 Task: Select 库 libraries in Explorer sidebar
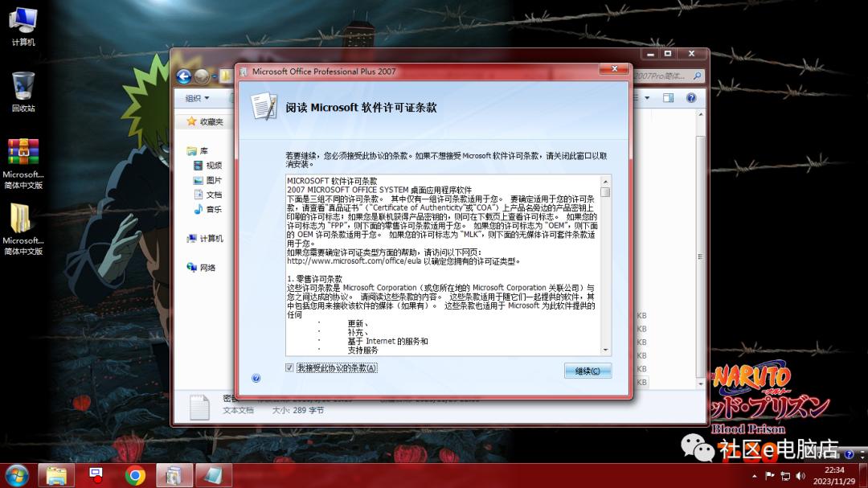(x=198, y=150)
